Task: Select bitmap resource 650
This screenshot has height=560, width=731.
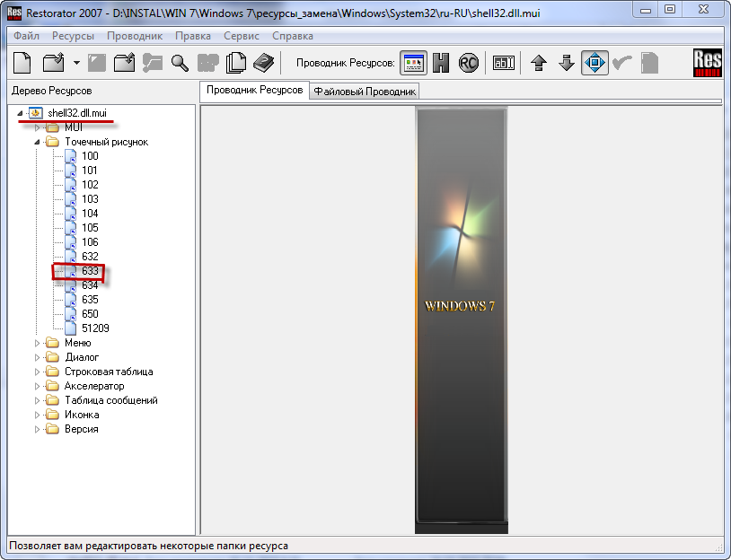Action: (90, 314)
